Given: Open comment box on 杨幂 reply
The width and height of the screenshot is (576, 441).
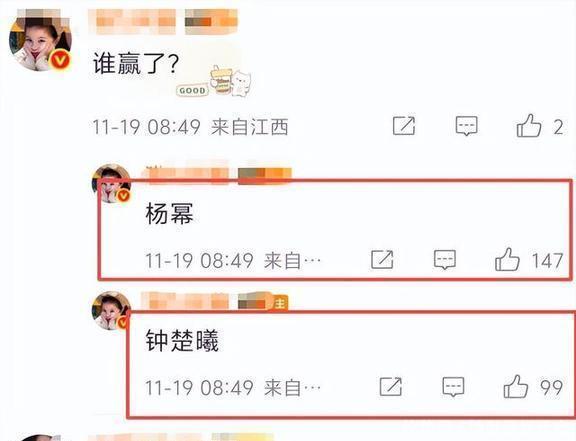Looking at the screenshot, I should point(445,260).
